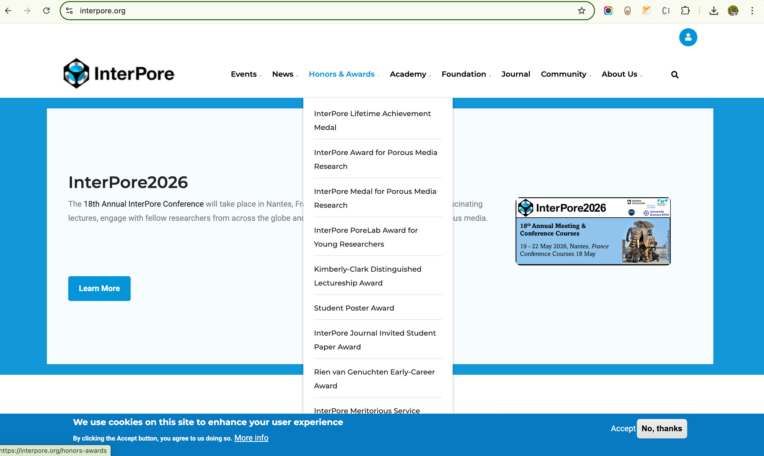Expand the About Us menu
This screenshot has height=456, width=764.
[622, 74]
